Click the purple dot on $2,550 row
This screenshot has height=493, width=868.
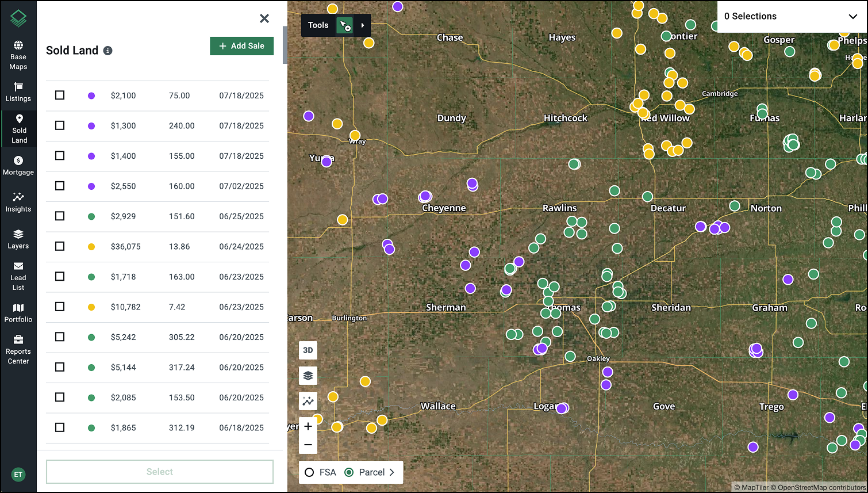coord(91,186)
